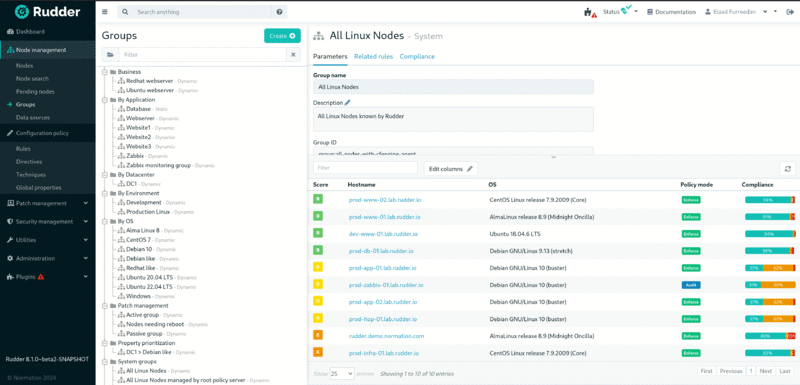Screen dimensions: 800x385
Task: Open the prod-db-01.lab.rudder.io hostname link
Action: coord(381,251)
